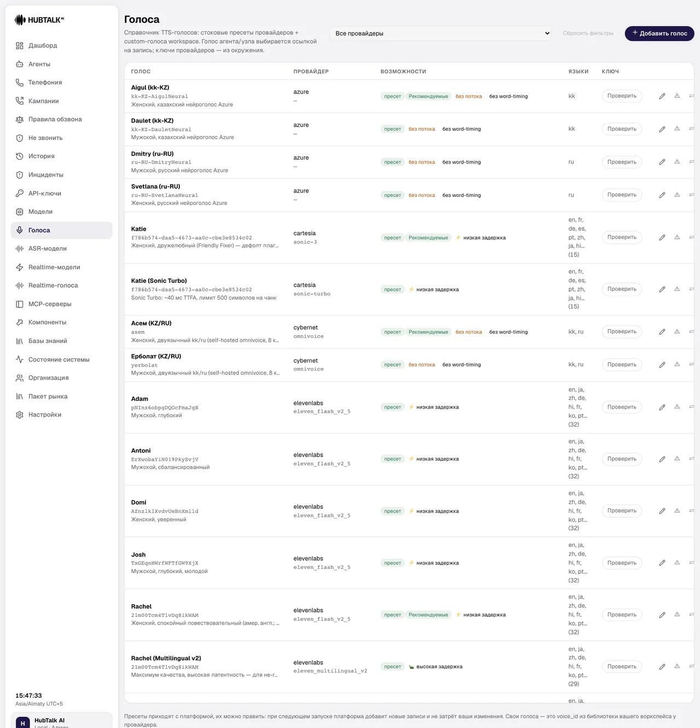This screenshot has height=728, width=700.
Task: Click the sonic-turbo model text
Action: pyautogui.click(x=312, y=294)
